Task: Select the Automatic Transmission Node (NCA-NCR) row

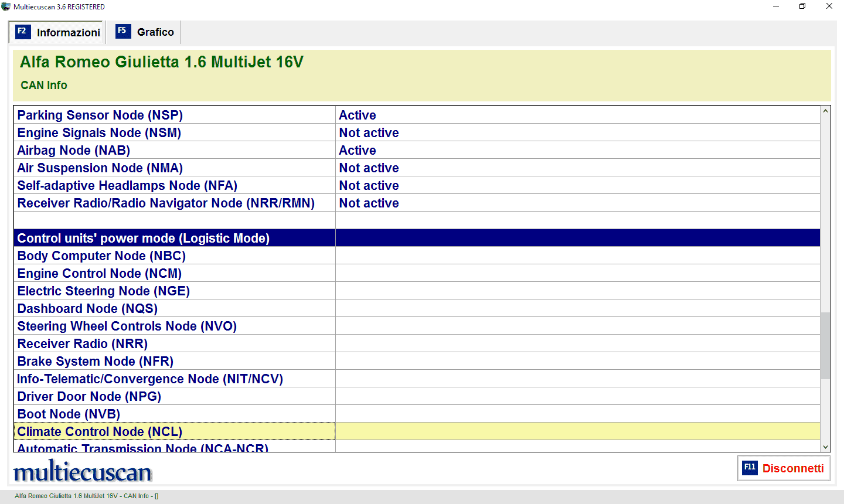Action: point(417,447)
